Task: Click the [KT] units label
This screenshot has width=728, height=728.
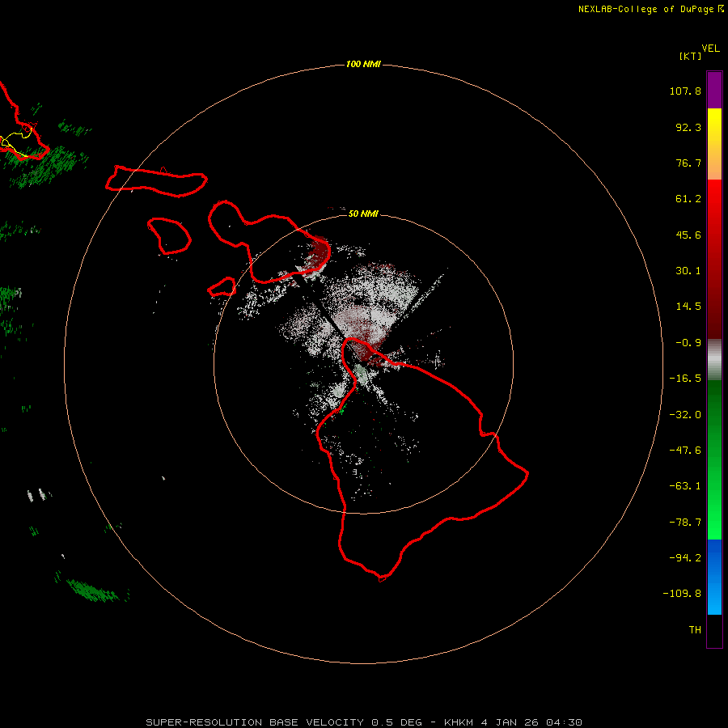Action: (690, 56)
